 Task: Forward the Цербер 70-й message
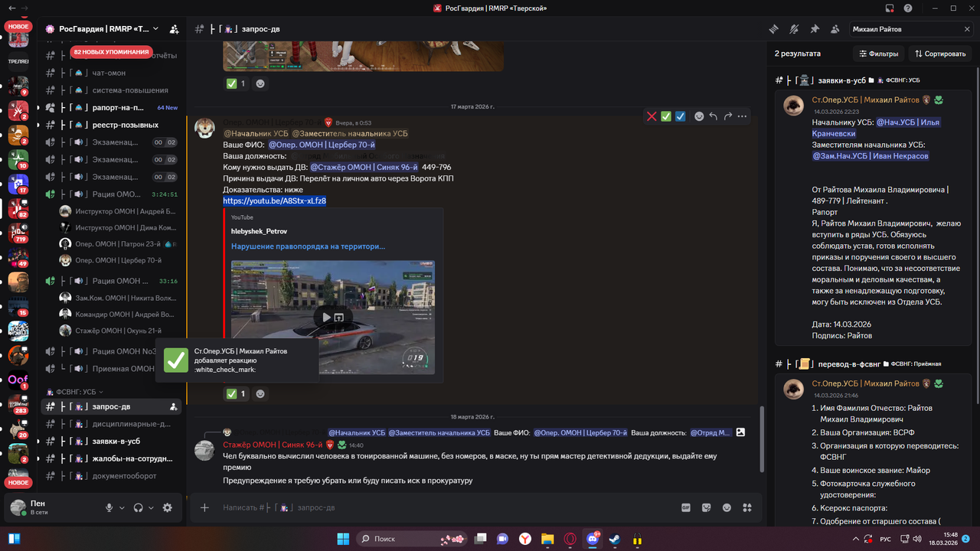click(x=727, y=116)
